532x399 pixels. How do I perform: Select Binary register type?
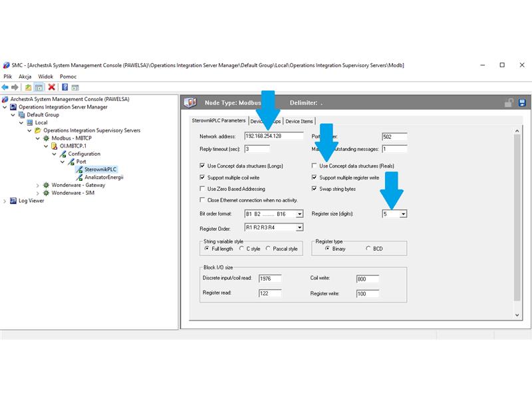327,248
